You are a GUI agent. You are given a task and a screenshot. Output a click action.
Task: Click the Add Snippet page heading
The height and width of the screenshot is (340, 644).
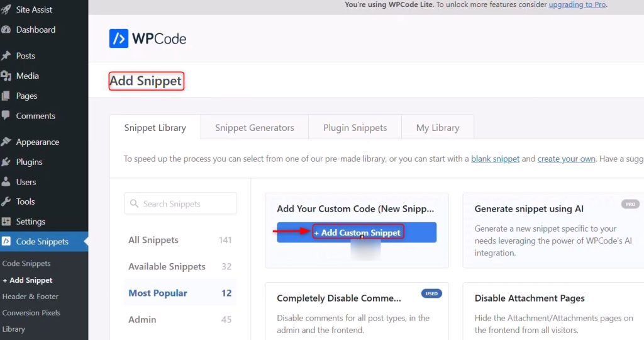[x=146, y=81]
